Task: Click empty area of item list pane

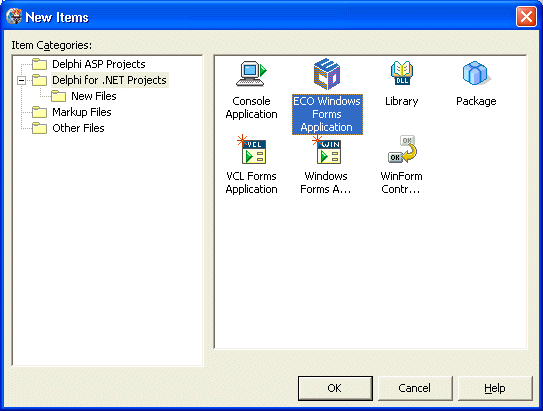Action: (371, 277)
